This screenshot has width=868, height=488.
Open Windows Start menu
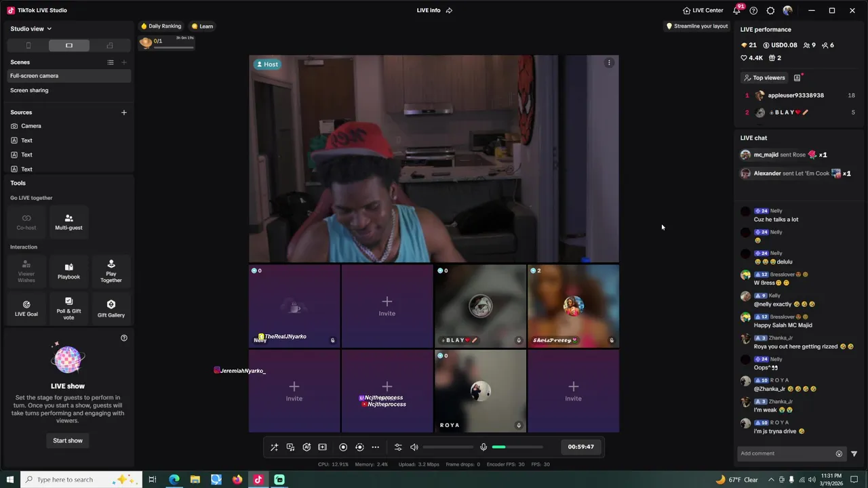point(10,479)
